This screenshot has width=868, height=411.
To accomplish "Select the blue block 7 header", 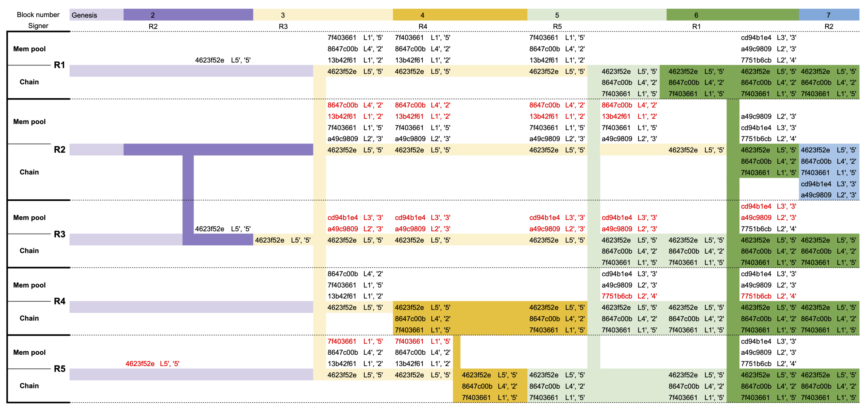I will click(x=828, y=15).
